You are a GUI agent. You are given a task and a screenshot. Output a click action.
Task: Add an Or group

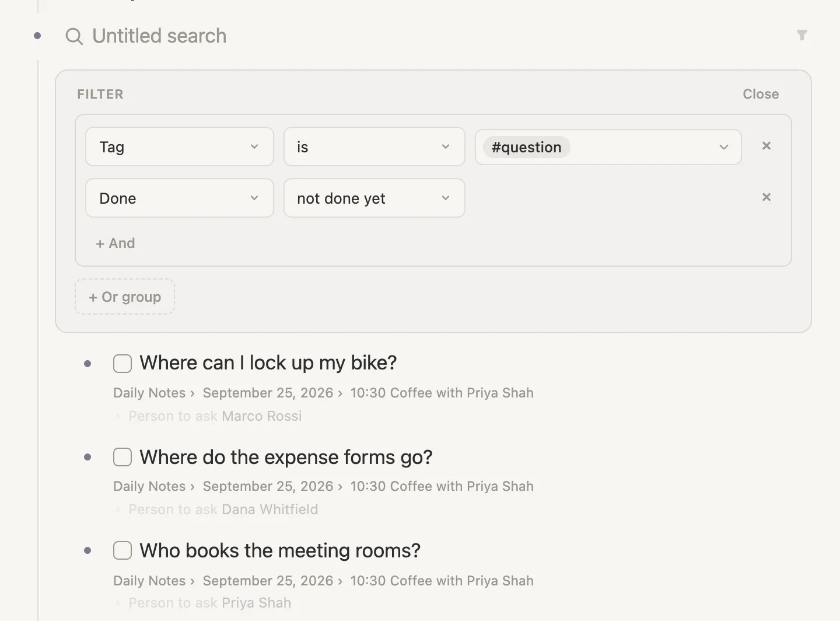pyautogui.click(x=125, y=296)
